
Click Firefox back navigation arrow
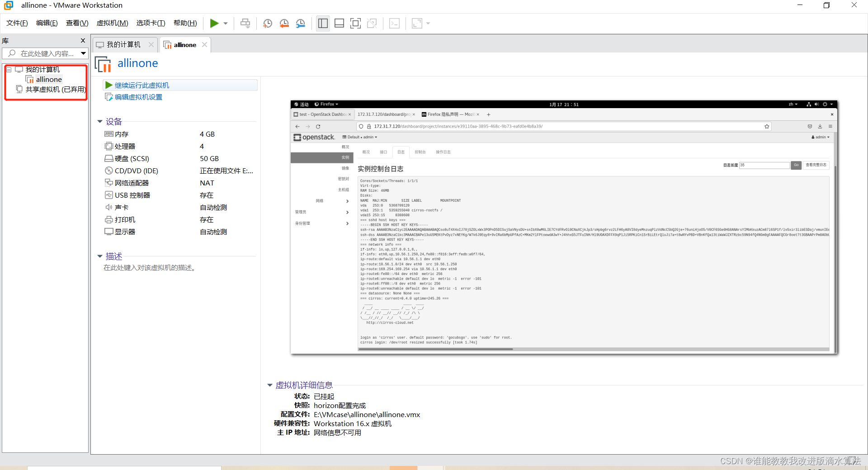[297, 126]
